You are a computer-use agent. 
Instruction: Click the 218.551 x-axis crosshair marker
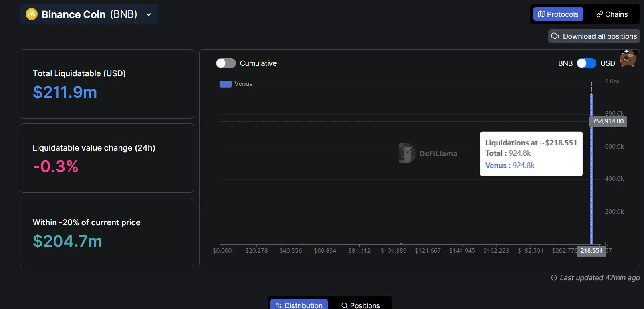click(591, 251)
